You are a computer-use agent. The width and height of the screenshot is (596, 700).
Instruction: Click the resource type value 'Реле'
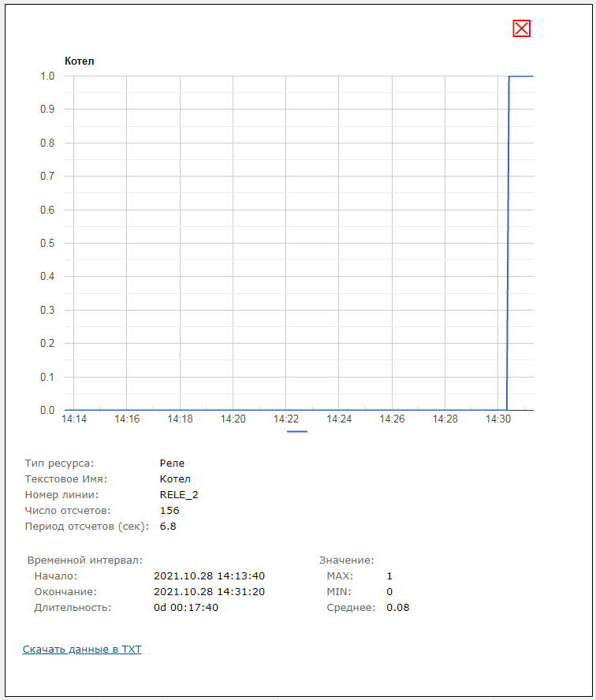172,464
